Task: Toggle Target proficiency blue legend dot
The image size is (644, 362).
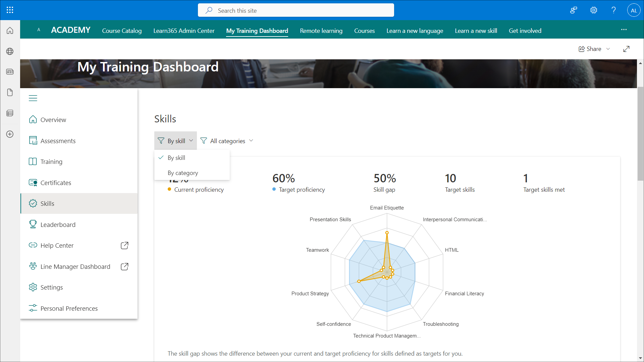Action: click(x=274, y=189)
